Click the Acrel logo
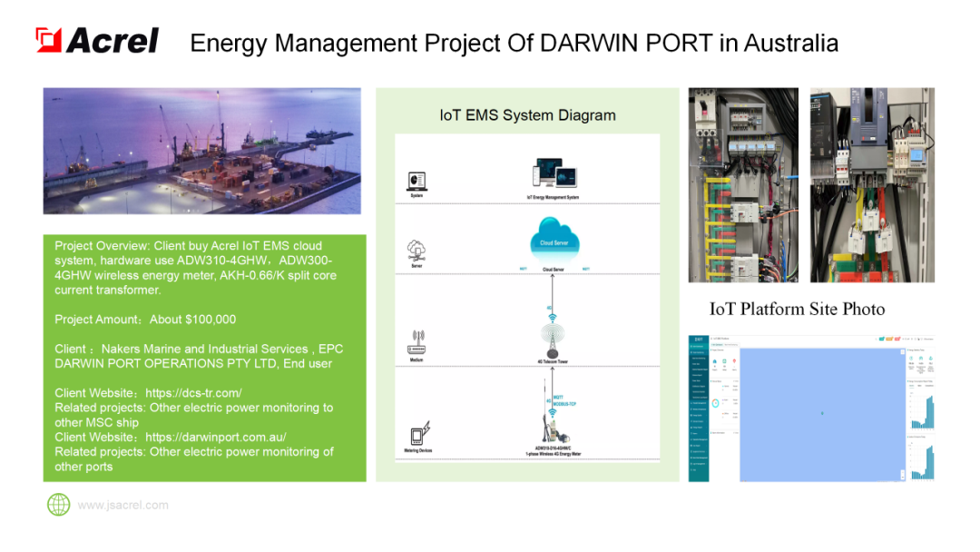The width and height of the screenshot is (980, 552). [97, 41]
